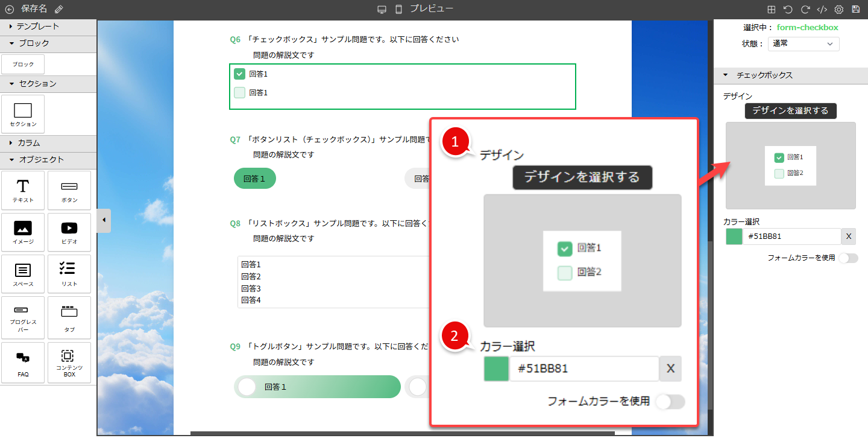
Task: Click the pencil edit name icon
Action: coord(58,9)
